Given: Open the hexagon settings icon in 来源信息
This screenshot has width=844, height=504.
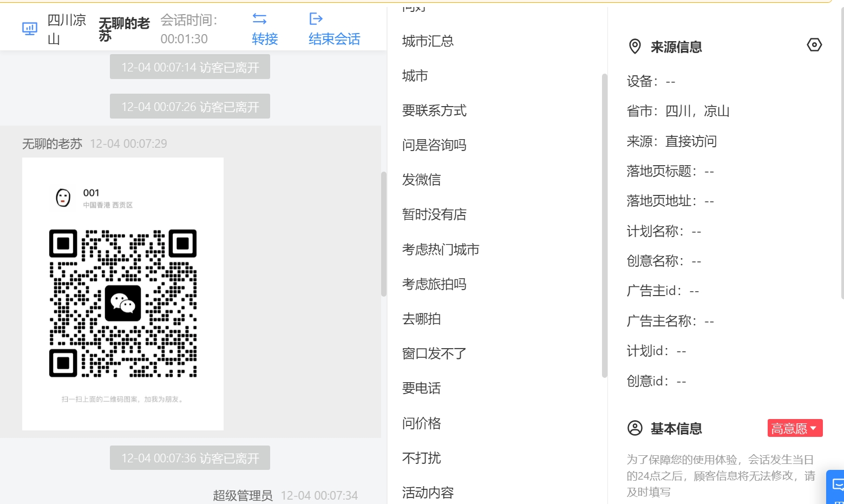Looking at the screenshot, I should [x=814, y=45].
